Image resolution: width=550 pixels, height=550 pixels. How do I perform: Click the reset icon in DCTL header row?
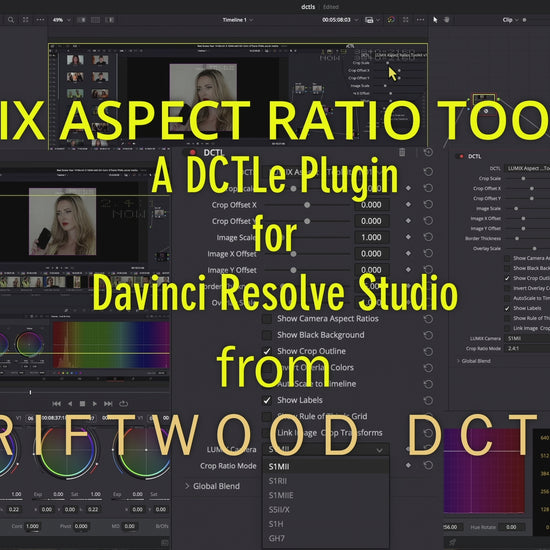point(428,152)
